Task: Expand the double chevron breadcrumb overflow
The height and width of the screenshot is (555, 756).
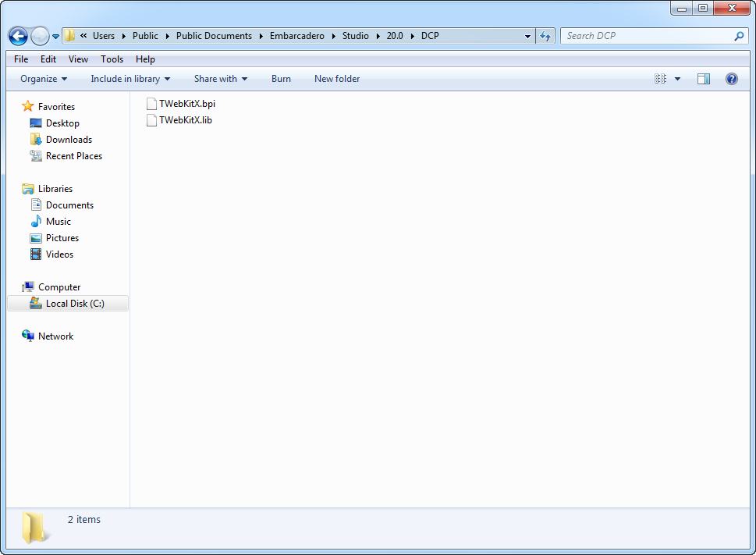Action: 83,36
